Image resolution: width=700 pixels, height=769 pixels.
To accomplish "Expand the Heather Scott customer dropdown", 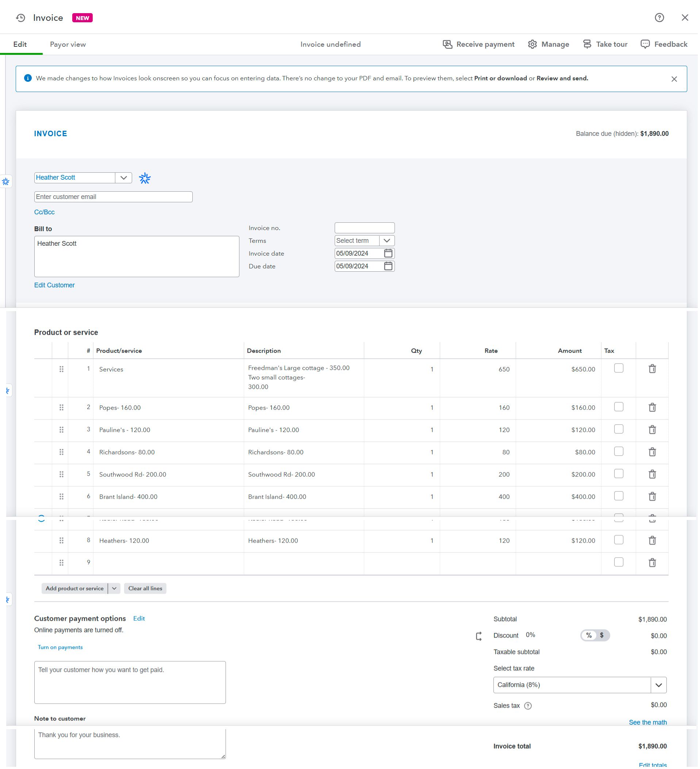I will click(124, 178).
